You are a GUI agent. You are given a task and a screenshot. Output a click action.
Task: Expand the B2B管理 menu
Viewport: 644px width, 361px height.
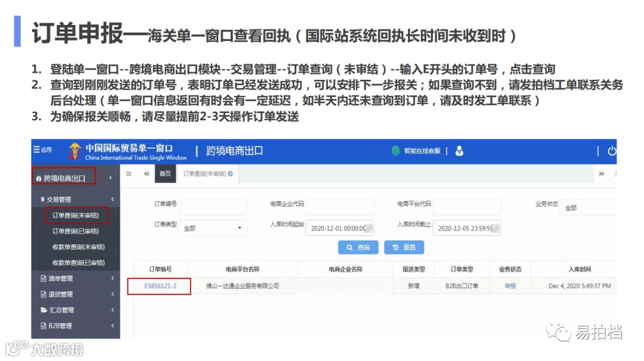76,326
